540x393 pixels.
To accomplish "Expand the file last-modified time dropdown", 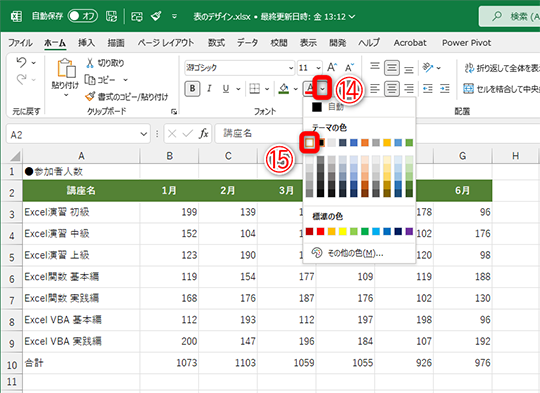I will pos(352,17).
